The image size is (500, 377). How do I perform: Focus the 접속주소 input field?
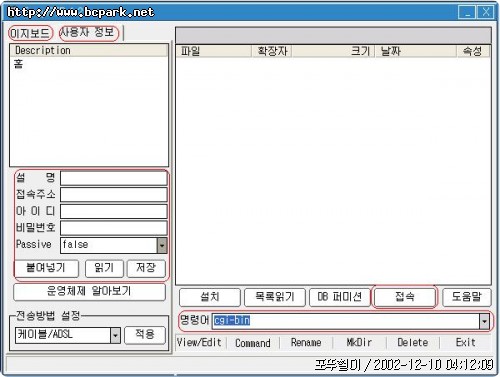point(114,195)
